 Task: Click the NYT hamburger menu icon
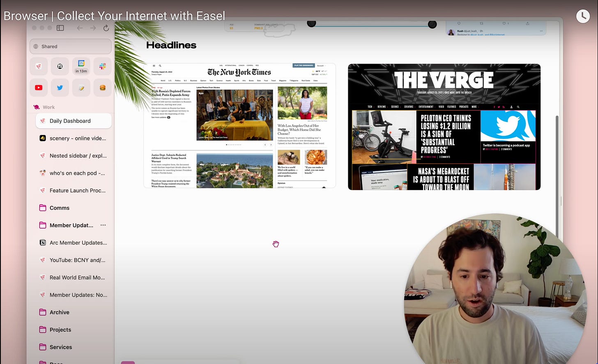pyautogui.click(x=154, y=66)
